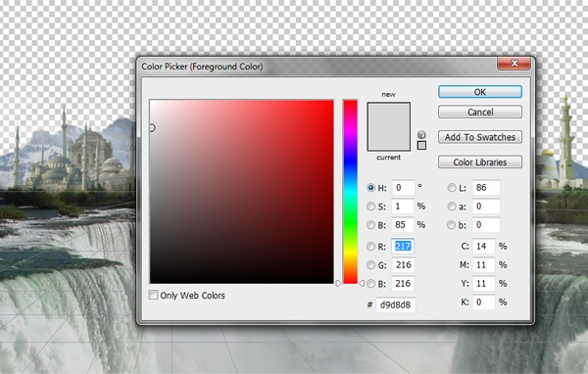588x374 pixels.
Task: Click the hex field showing d9d8d8
Action: click(x=396, y=304)
